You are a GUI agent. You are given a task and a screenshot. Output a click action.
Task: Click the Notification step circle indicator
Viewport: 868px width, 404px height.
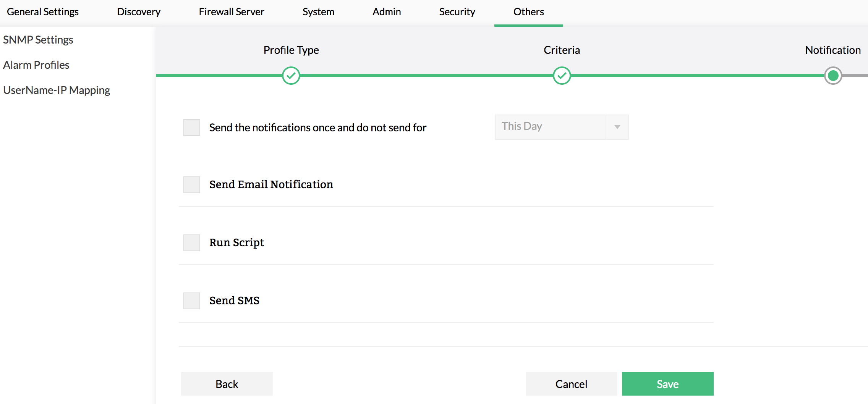[x=833, y=76]
